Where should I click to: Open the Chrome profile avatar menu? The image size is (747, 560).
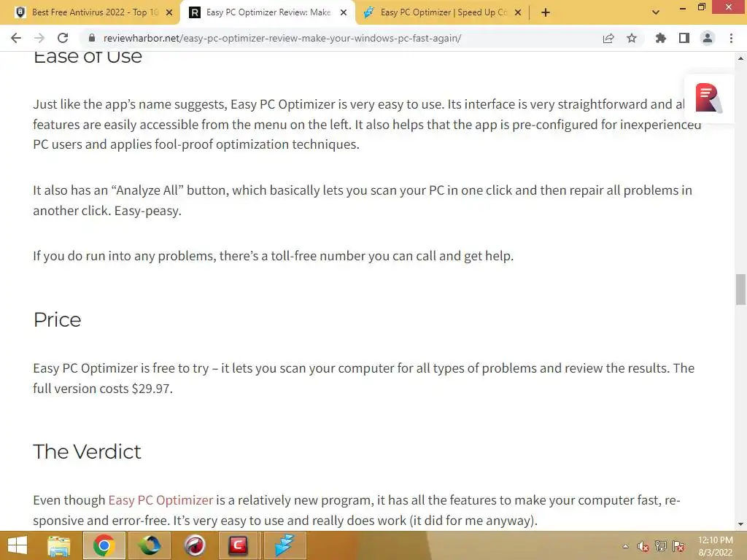pyautogui.click(x=708, y=38)
